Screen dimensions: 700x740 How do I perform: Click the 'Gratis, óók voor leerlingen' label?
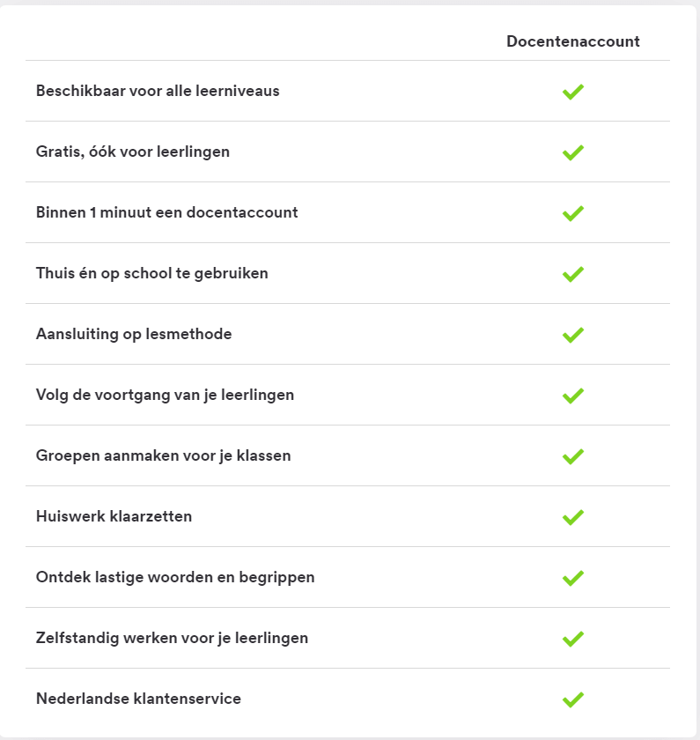(133, 152)
